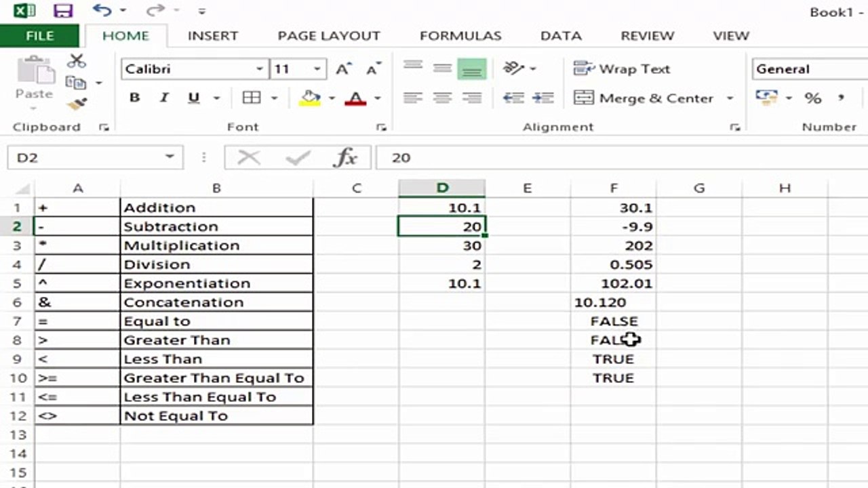Click the formula bar showing 20

point(621,157)
